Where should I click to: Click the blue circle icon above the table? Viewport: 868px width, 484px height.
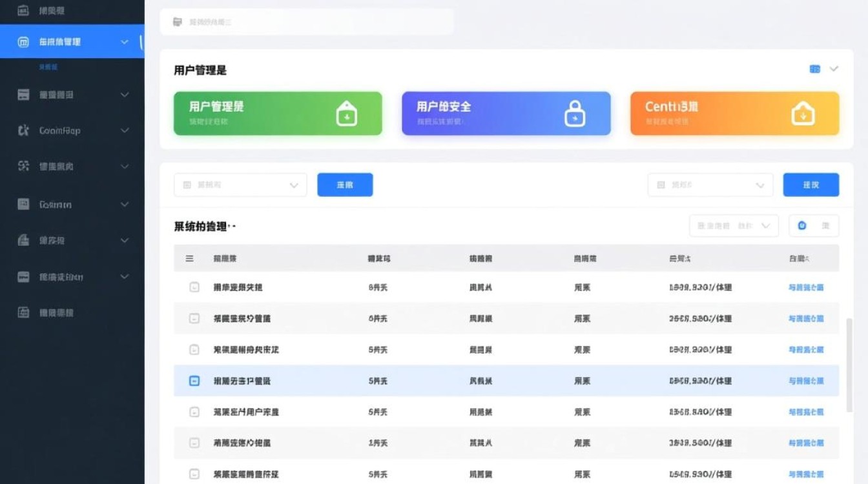coord(802,225)
